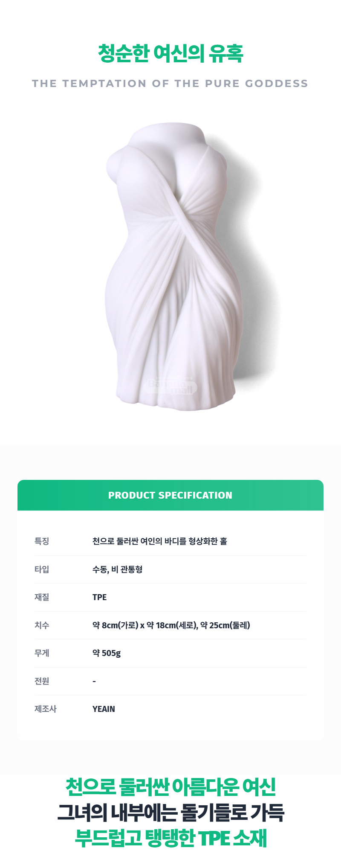Image resolution: width=341 pixels, height=868 pixels.
Task: Click the 특징 description text
Action: tap(159, 541)
